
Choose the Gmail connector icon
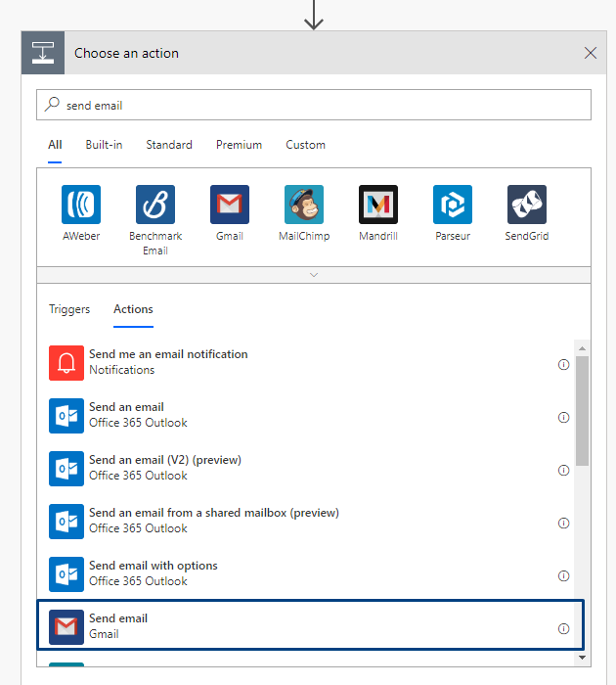230,205
